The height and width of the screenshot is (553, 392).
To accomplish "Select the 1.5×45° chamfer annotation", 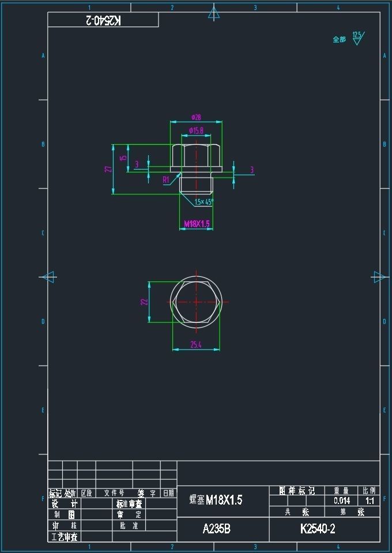I will (205, 202).
